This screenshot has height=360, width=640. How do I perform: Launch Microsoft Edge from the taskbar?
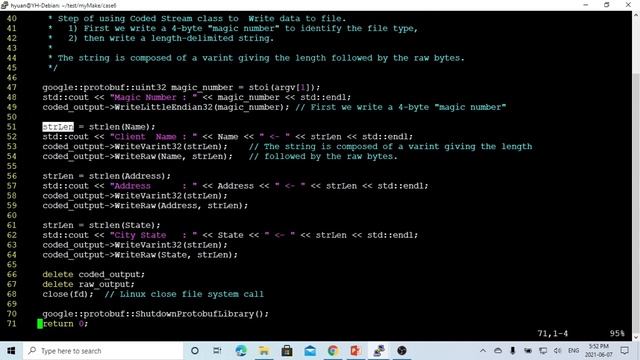(240, 351)
